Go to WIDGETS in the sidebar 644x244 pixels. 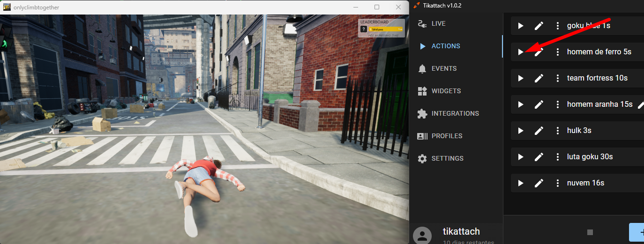click(x=456, y=91)
